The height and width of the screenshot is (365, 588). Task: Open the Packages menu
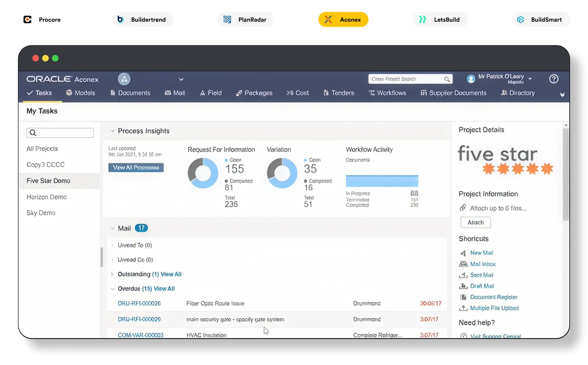point(254,93)
